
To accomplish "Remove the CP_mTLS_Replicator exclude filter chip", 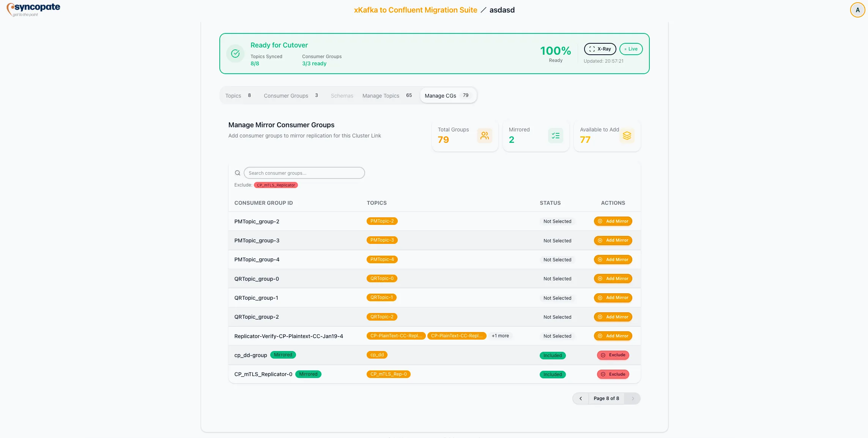I will 276,185.
